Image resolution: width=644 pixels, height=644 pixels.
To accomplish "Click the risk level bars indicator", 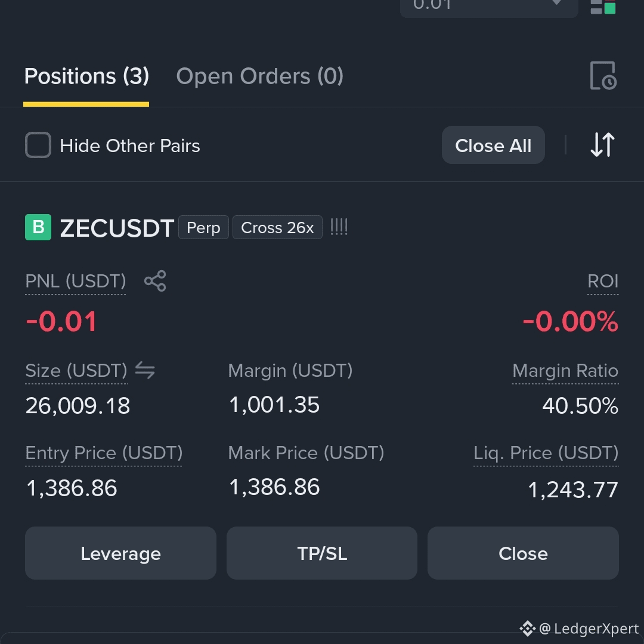I will (339, 227).
